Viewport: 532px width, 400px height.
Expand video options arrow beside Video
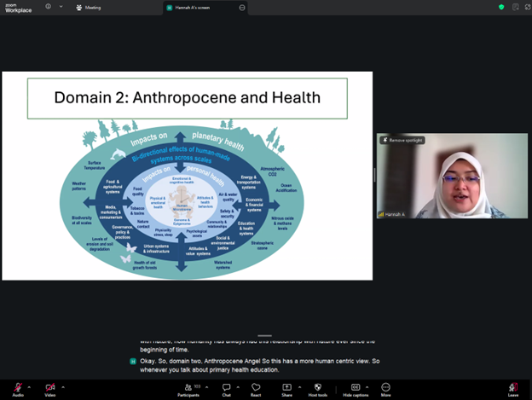tap(63, 386)
